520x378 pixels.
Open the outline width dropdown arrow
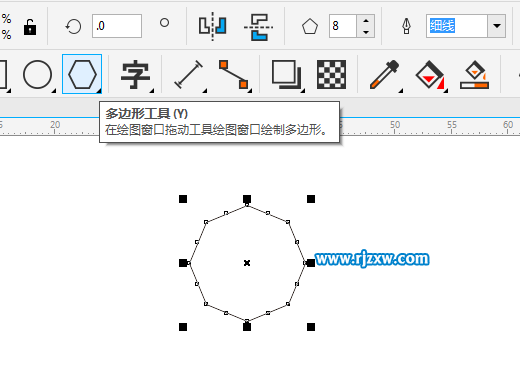(497, 26)
